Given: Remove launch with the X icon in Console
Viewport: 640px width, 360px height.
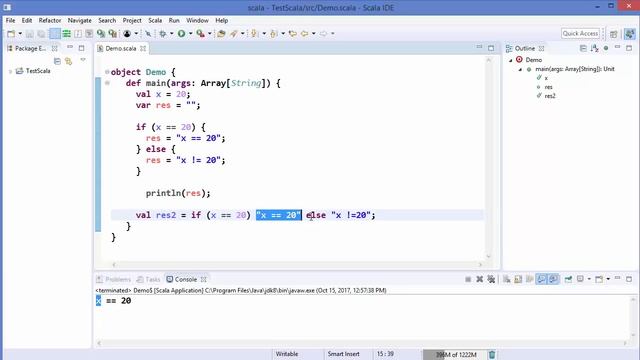Looking at the screenshot, I should (480, 279).
